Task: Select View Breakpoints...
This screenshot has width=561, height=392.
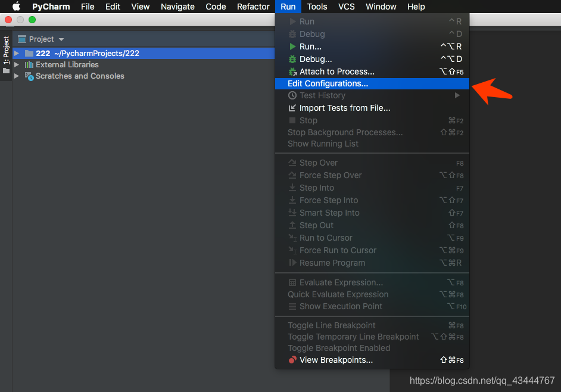Action: (x=372, y=360)
